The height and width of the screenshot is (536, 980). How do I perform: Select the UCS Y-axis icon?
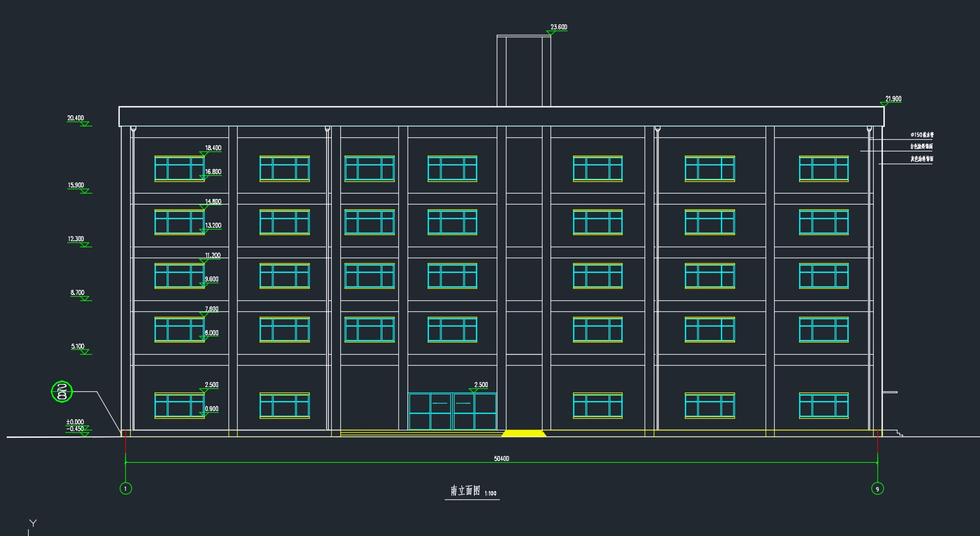coord(32,524)
